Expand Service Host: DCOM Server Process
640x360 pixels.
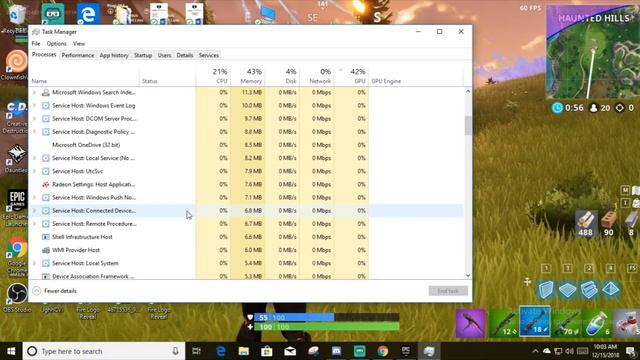pos(34,119)
